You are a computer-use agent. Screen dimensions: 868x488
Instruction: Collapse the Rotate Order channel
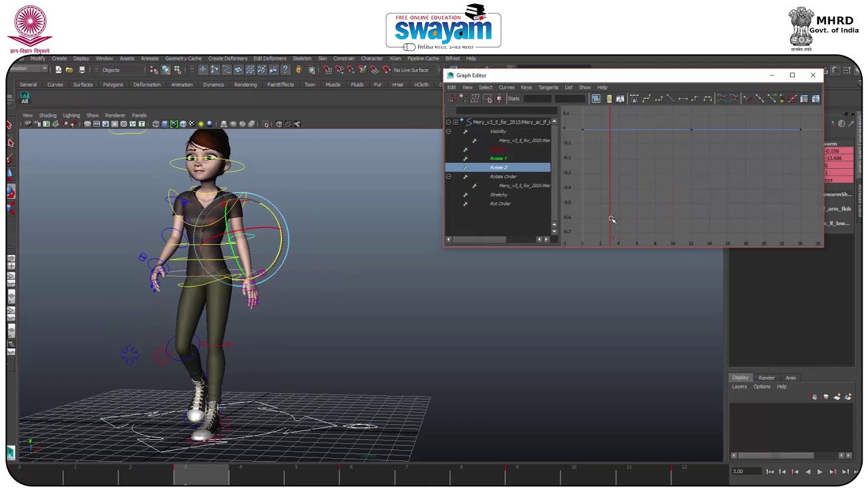(x=448, y=176)
